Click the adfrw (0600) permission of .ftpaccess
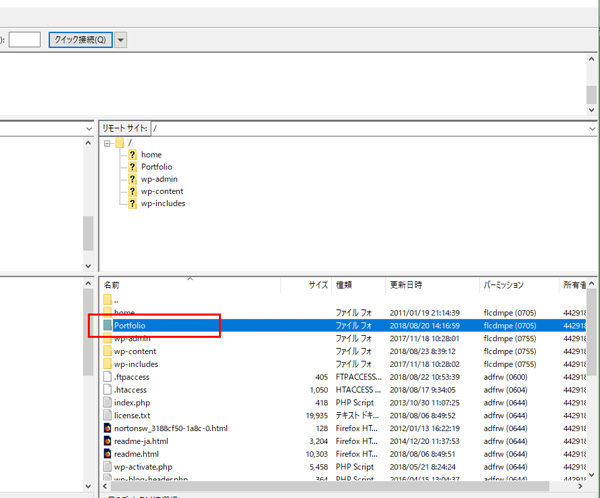Image resolution: width=600 pixels, height=498 pixels. tap(505, 377)
